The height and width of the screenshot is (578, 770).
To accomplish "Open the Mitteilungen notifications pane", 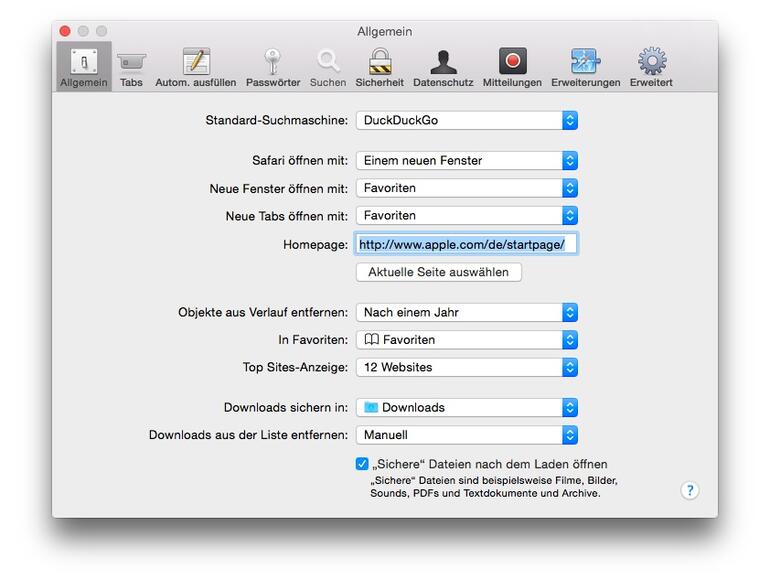I will [x=512, y=67].
